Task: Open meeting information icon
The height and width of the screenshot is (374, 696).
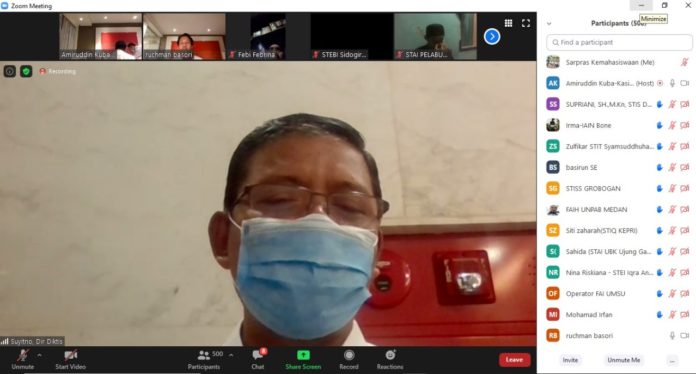Action: click(10, 71)
